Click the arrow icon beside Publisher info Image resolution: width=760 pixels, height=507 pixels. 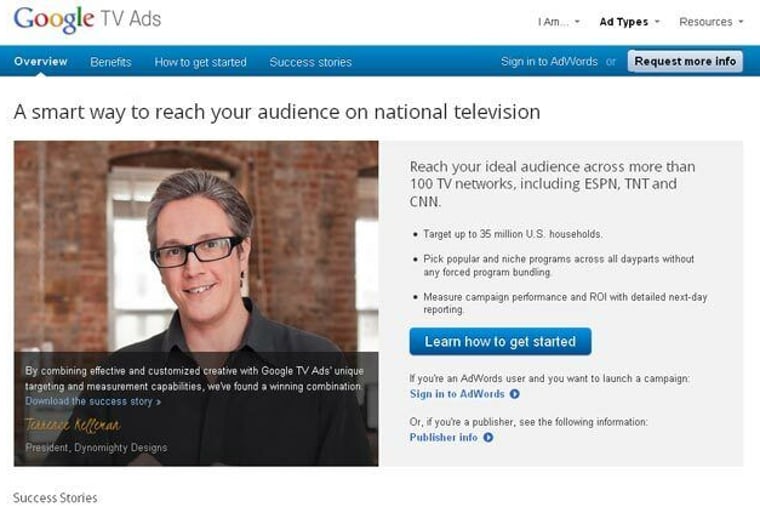point(488,437)
